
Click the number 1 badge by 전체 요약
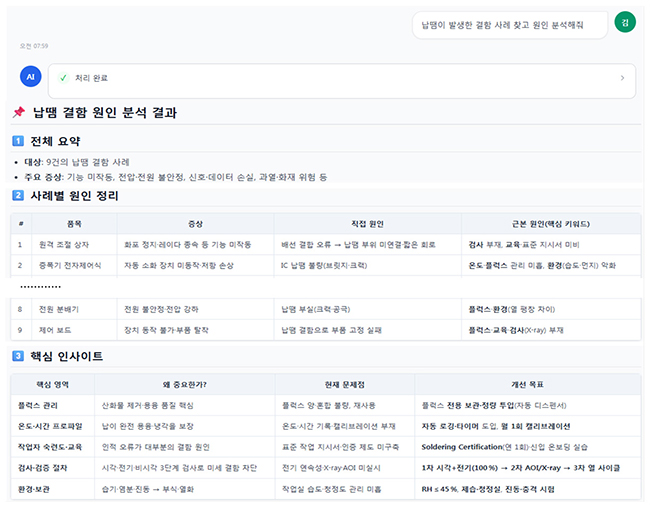pyautogui.click(x=18, y=141)
